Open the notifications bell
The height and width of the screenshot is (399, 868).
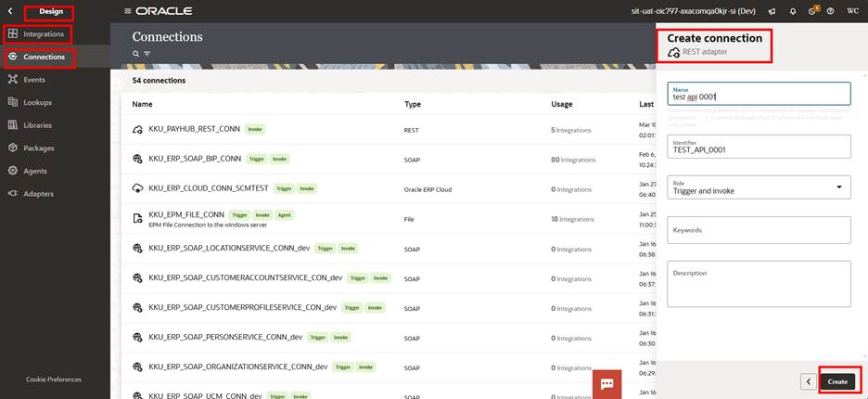pos(793,11)
